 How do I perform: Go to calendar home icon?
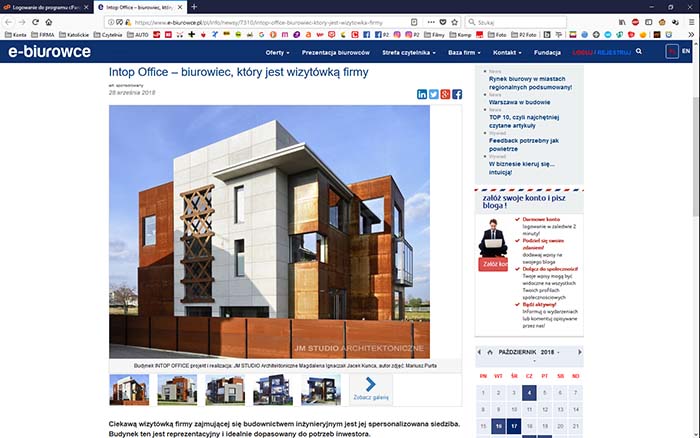pyautogui.click(x=490, y=352)
